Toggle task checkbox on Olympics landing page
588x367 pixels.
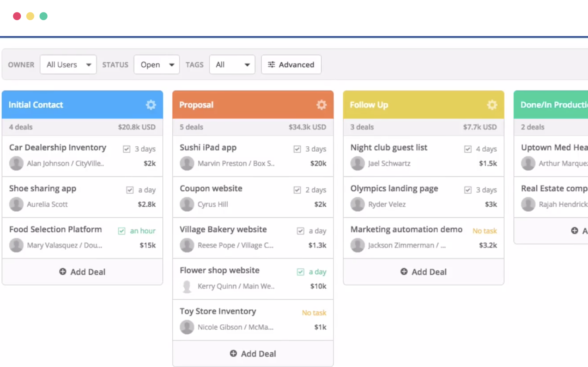click(468, 190)
